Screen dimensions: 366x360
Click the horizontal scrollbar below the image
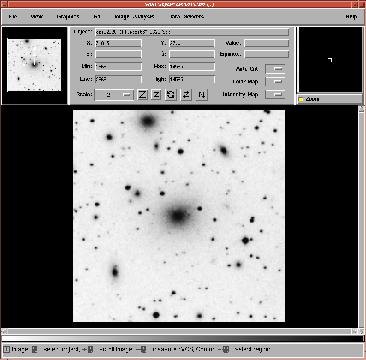tap(180, 331)
